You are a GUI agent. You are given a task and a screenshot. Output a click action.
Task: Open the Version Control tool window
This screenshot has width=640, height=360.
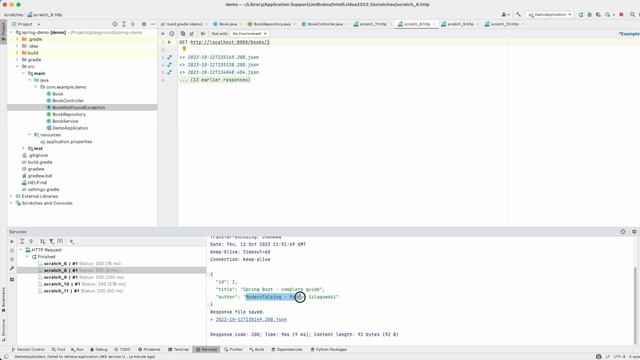[28, 349]
